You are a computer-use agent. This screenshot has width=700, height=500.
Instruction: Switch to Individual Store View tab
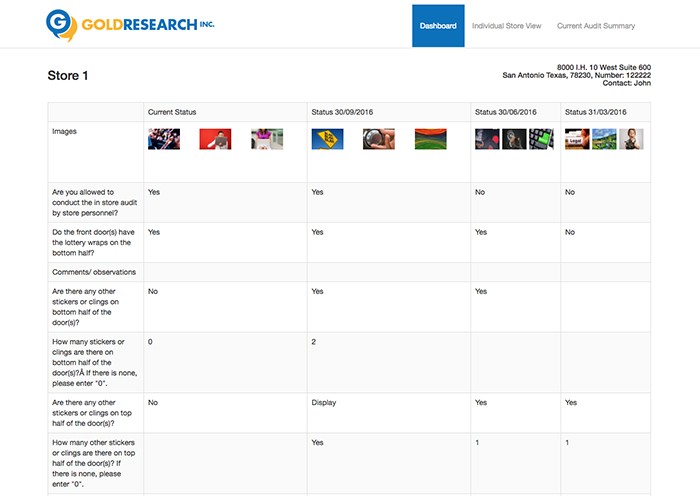click(x=506, y=26)
